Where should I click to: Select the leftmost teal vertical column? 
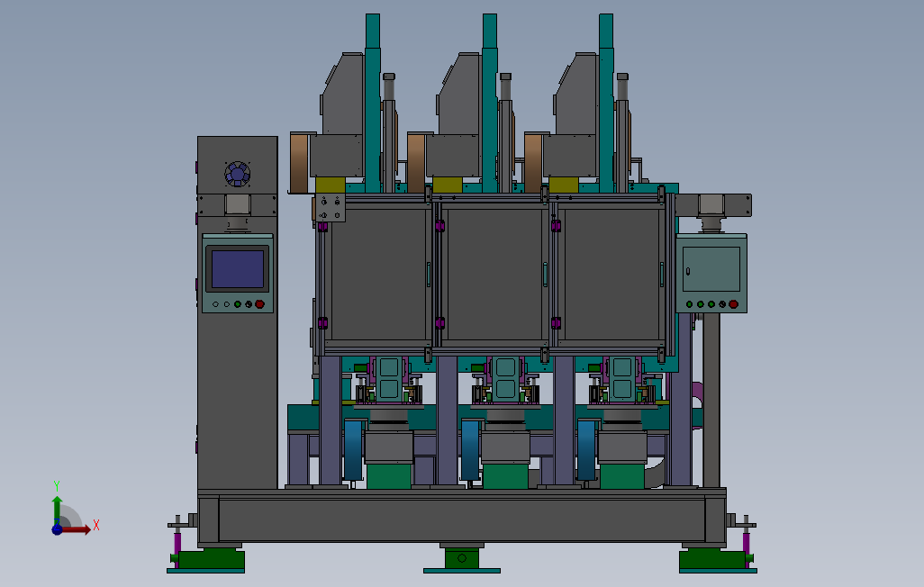point(373,104)
